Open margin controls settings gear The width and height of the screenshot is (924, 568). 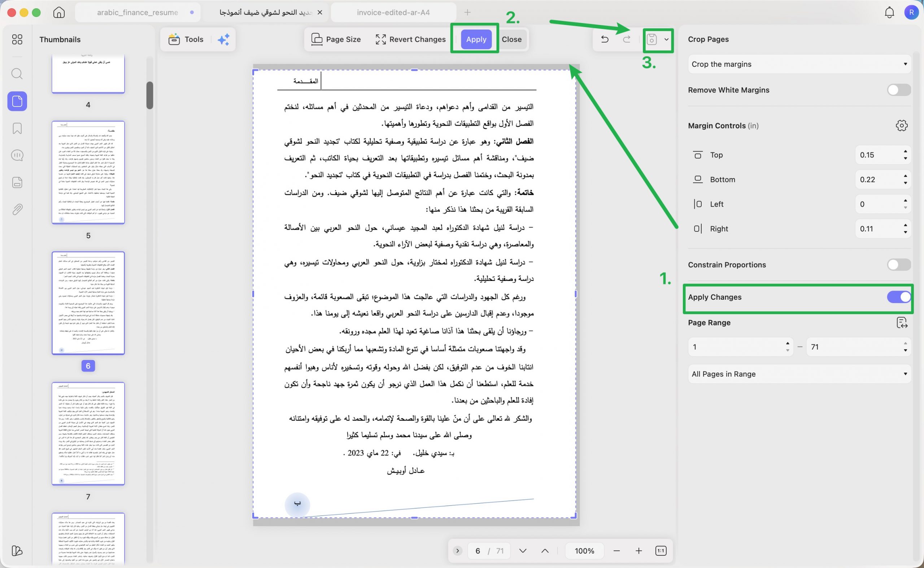902,125
